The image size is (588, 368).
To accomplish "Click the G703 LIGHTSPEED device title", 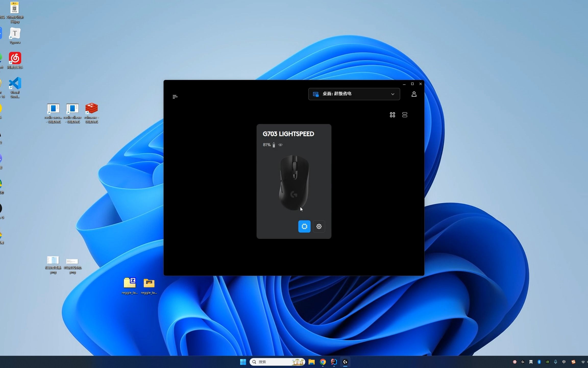I will 288,134.
